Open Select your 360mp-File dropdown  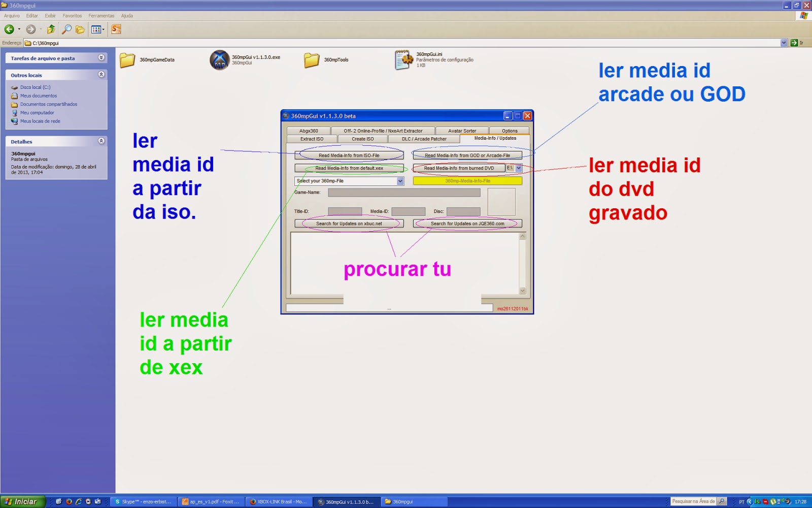coord(400,181)
